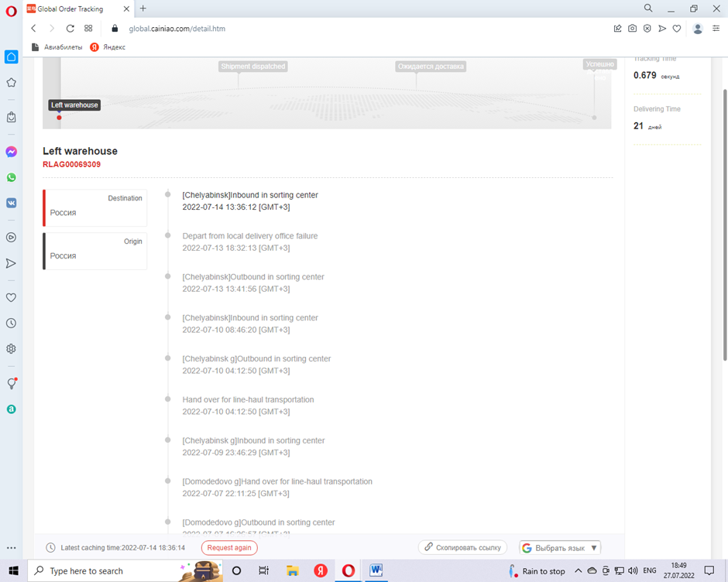Viewport: 728px width, 582px height.
Task: Open sidebar Settings gear icon
Action: pyautogui.click(x=11, y=349)
